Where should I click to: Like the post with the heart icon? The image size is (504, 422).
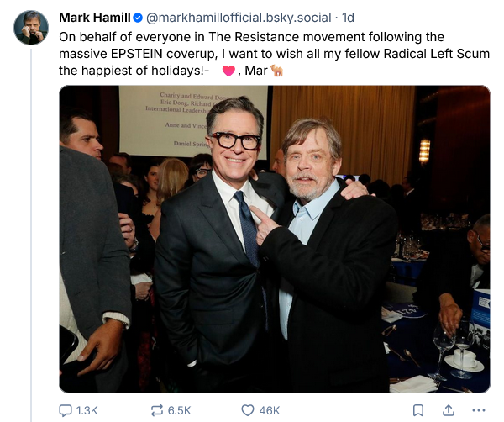[248, 410]
